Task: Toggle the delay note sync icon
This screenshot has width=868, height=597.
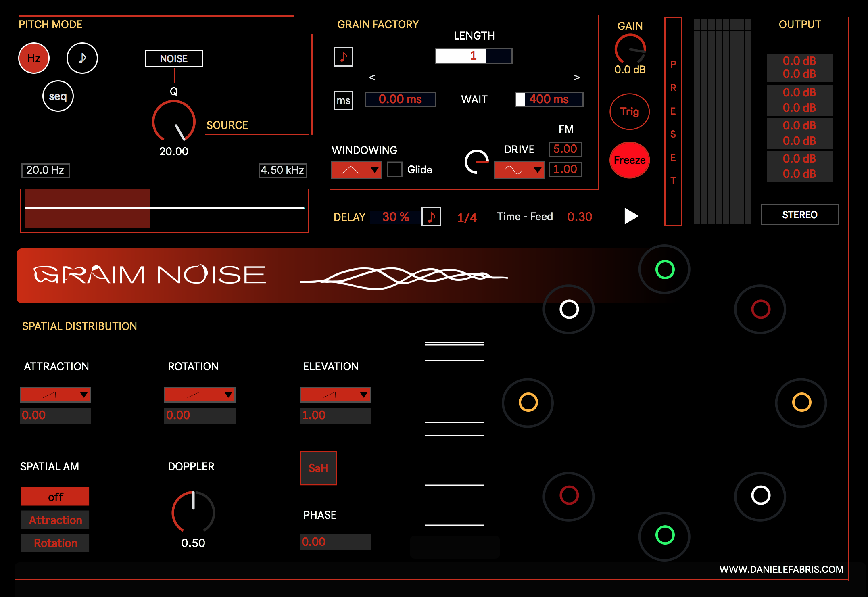Action: (431, 217)
